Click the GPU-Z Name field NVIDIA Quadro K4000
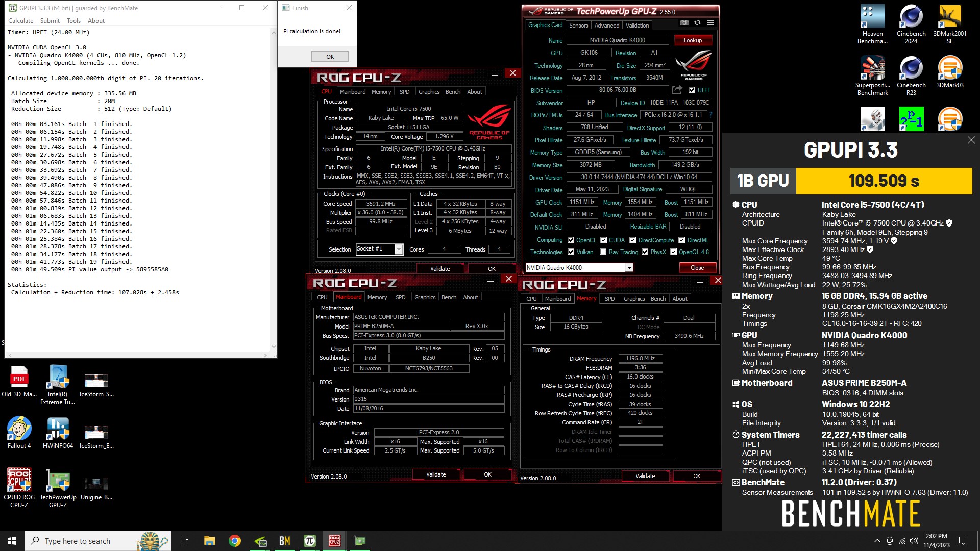The height and width of the screenshot is (551, 980). pyautogui.click(x=618, y=40)
